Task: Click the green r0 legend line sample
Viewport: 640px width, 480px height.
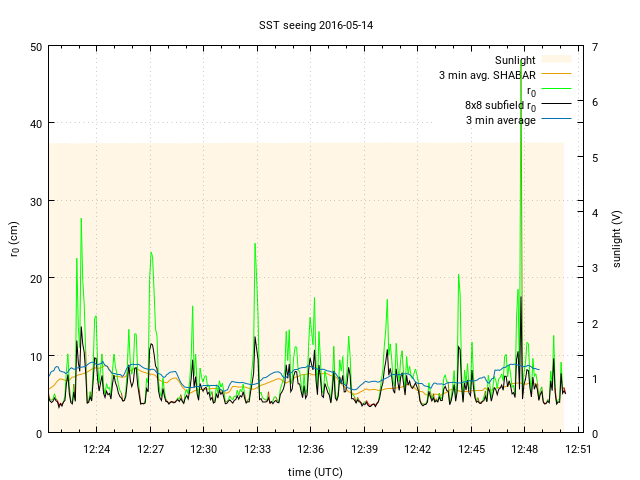Action: pos(556,90)
